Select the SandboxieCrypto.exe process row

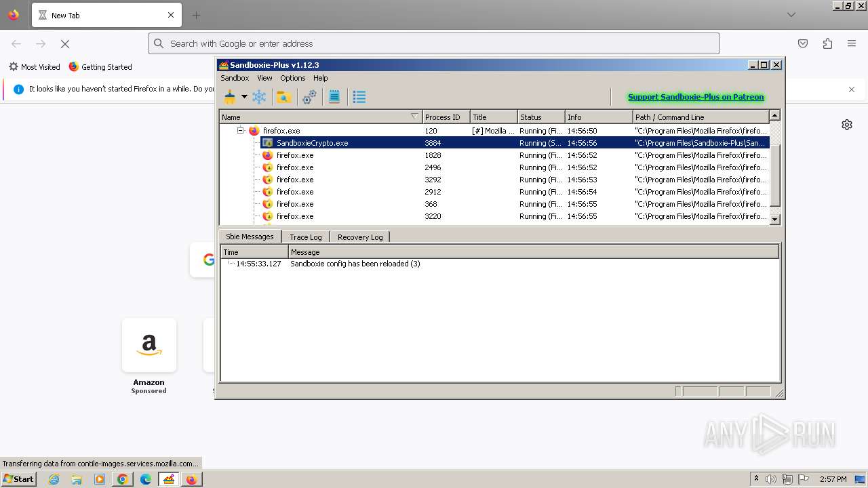point(515,143)
